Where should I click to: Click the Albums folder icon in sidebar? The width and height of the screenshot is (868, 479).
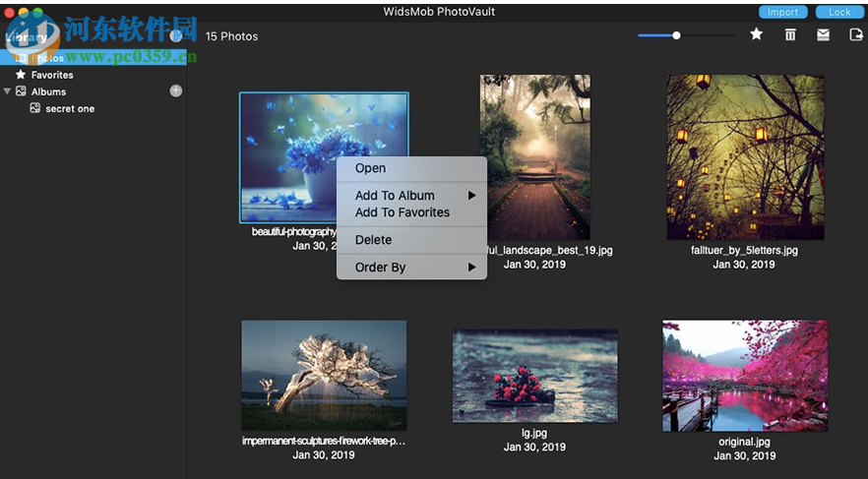pos(21,91)
